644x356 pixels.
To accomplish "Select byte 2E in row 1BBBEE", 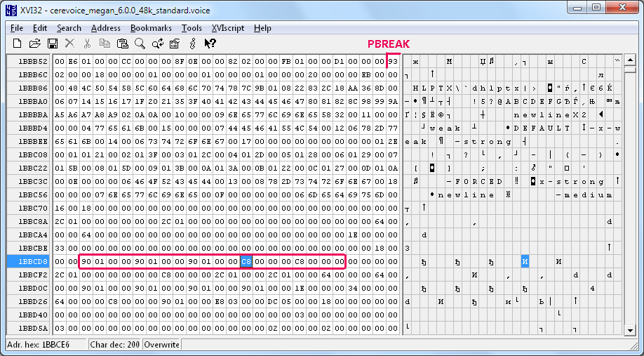I will [x=393, y=141].
